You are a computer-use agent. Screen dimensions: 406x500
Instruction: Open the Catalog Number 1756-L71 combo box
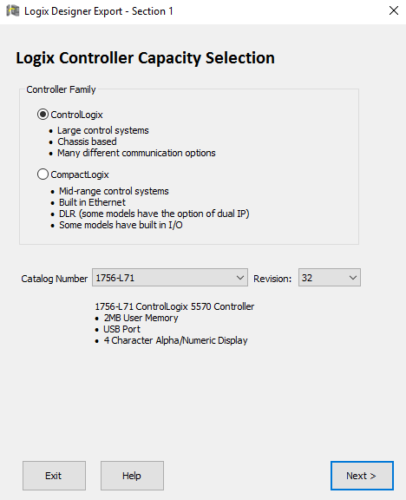click(170, 278)
